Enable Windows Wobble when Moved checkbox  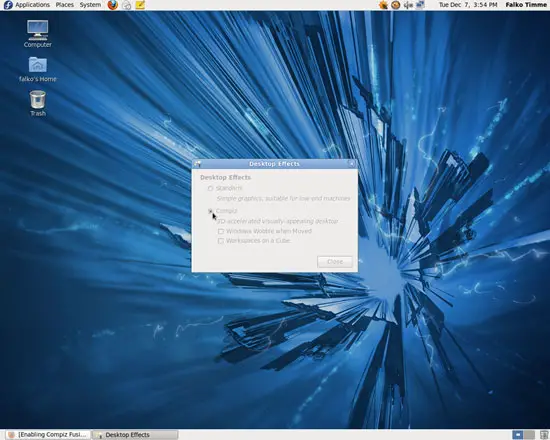[x=221, y=231]
